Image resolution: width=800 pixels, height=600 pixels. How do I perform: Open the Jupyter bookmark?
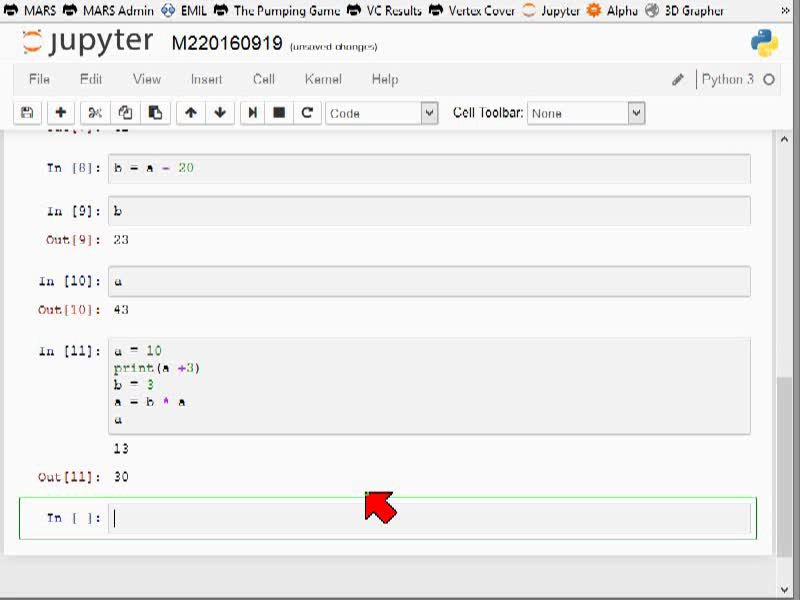(x=551, y=10)
